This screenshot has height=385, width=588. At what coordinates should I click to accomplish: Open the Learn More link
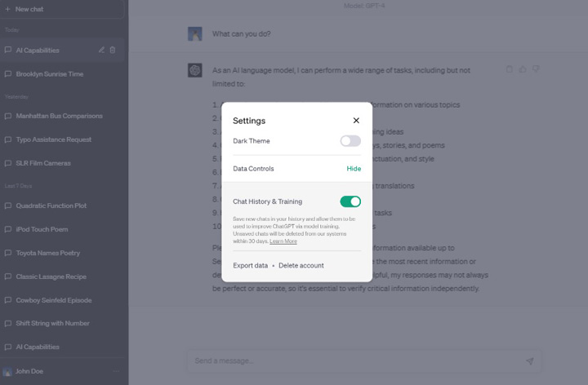pyautogui.click(x=283, y=241)
